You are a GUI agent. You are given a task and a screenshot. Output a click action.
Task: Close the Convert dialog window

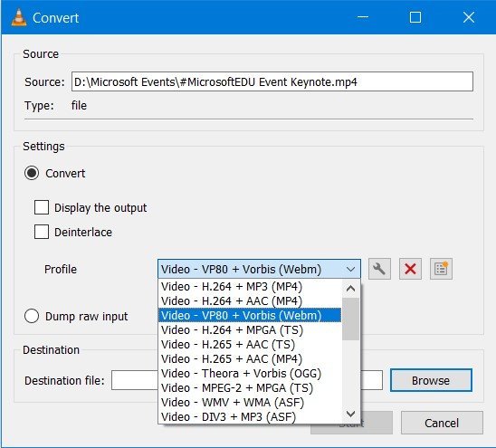[x=469, y=17]
